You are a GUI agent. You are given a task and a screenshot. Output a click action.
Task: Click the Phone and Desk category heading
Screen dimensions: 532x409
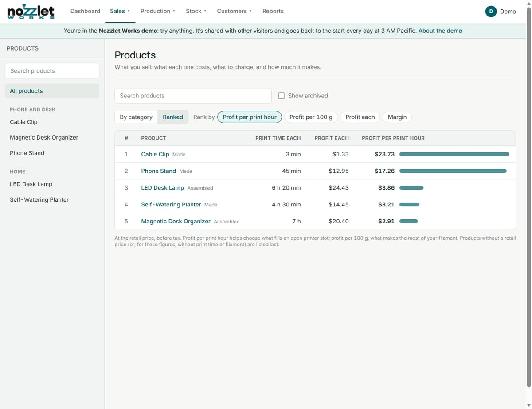[33, 109]
